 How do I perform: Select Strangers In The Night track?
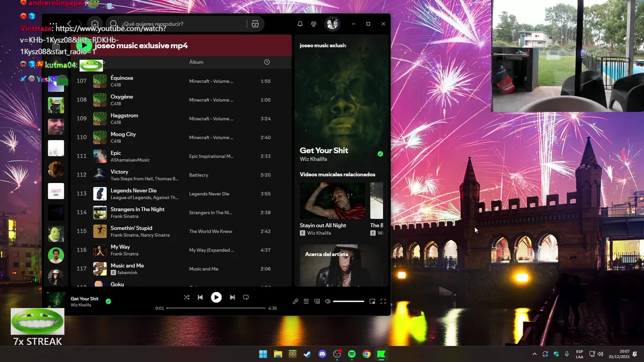coord(181,212)
